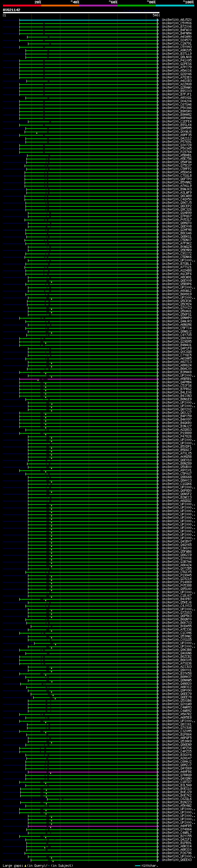The image size is (197, 868).
Task: Select the UniRef100_B4FNM4 label
Action: [177, 33]
